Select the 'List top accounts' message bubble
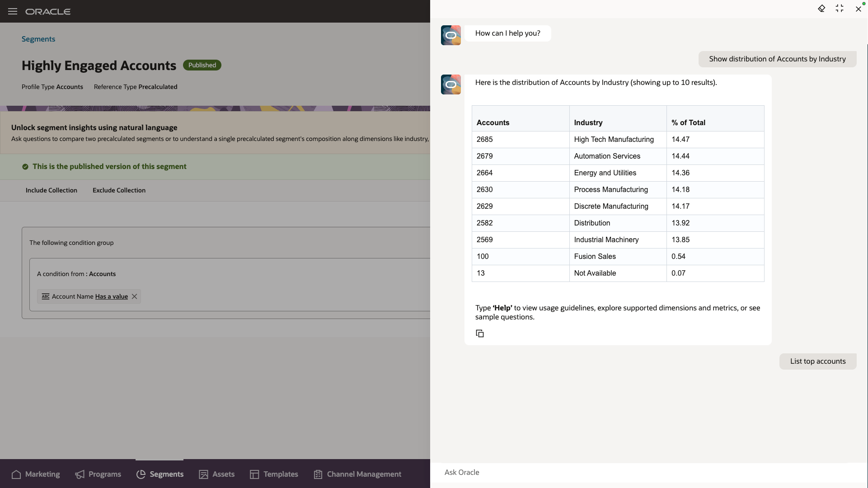Viewport: 868px width, 488px height. (818, 361)
